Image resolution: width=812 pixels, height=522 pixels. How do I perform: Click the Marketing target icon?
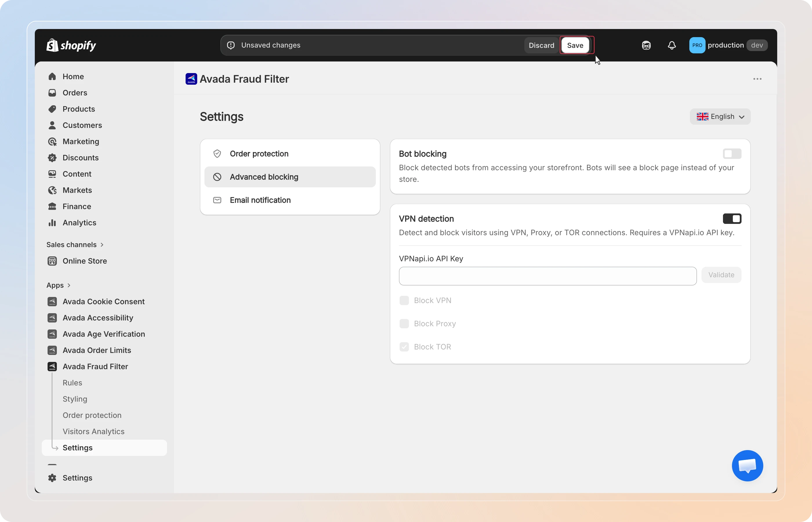click(52, 142)
